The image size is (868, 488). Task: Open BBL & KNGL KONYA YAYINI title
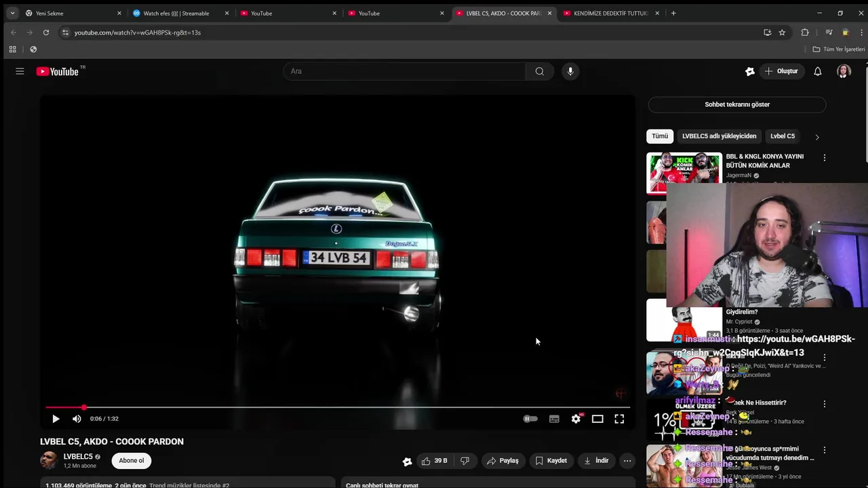coord(764,161)
